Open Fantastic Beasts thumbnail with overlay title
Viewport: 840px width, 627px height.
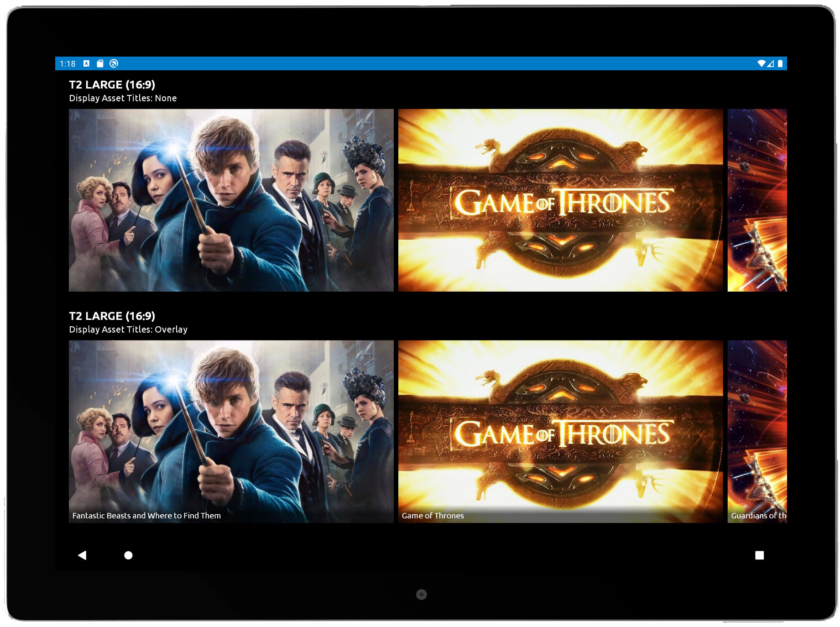231,431
